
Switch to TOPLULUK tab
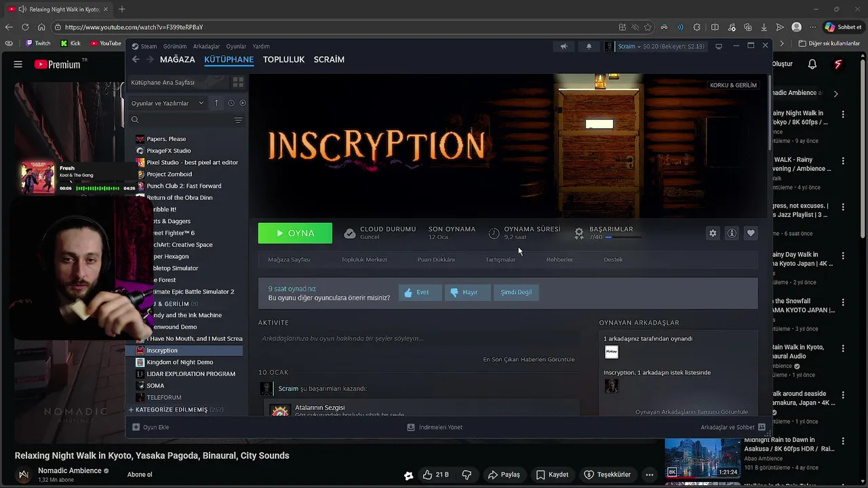283,60
